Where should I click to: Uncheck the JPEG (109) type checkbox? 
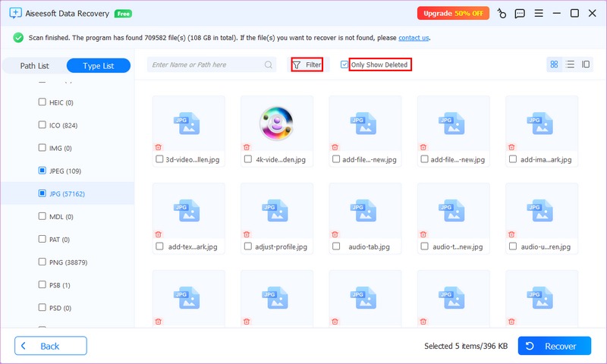42,171
